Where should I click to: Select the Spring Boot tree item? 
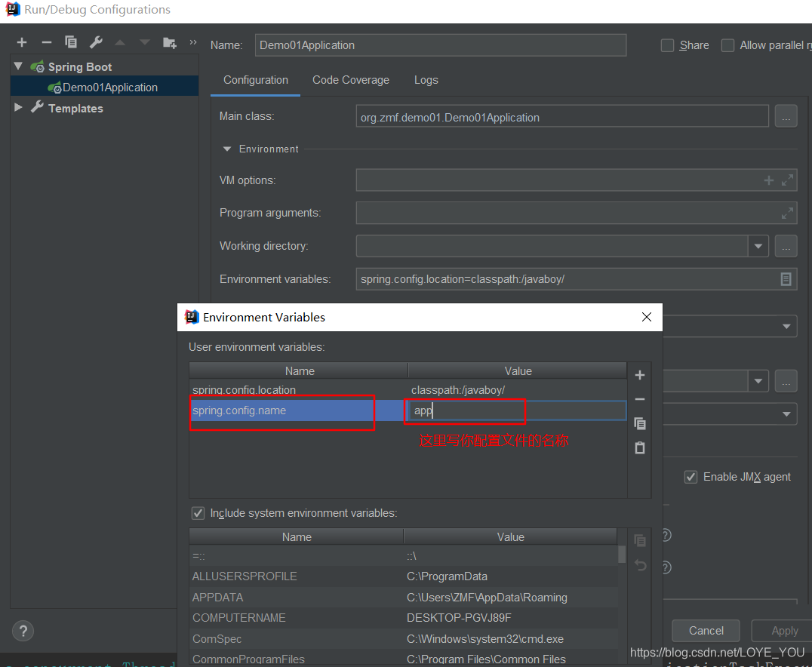(x=80, y=67)
